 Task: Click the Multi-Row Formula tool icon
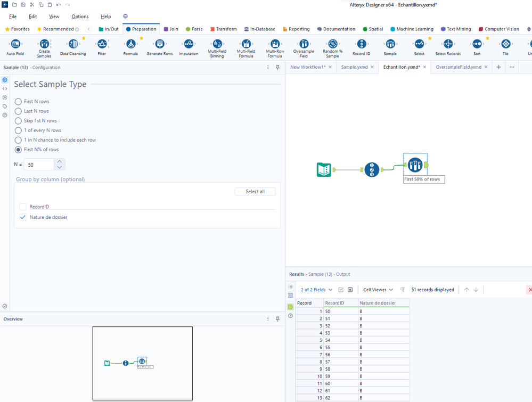(275, 44)
